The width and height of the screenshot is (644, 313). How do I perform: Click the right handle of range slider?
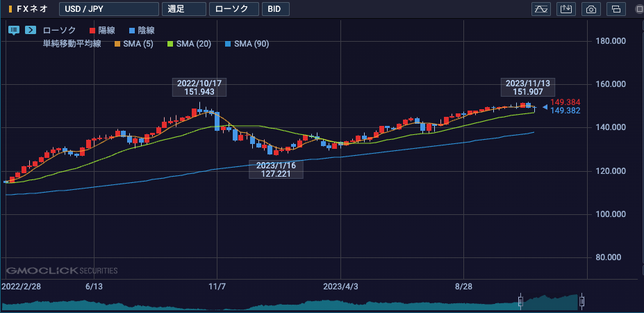[x=582, y=301]
